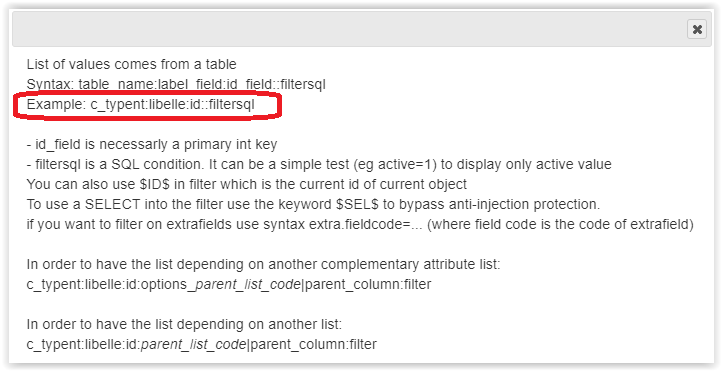Select the Syntax line with table_name:label_field

[176, 85]
